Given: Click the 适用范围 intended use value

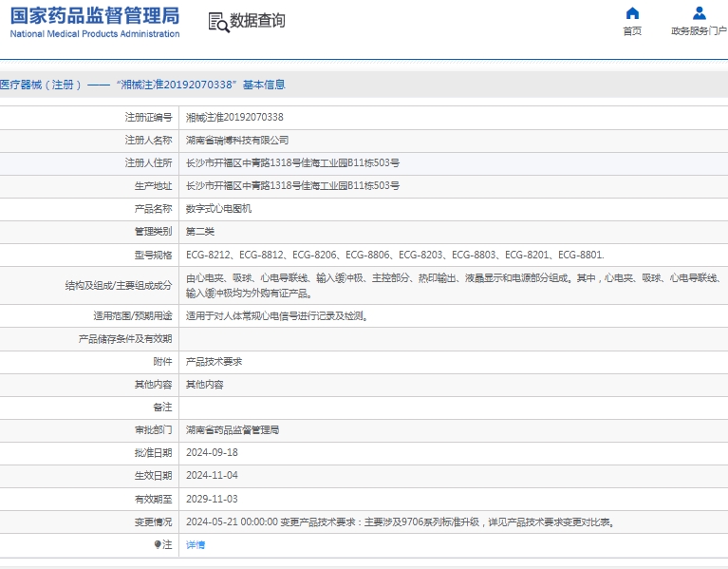Looking at the screenshot, I should (x=277, y=316).
